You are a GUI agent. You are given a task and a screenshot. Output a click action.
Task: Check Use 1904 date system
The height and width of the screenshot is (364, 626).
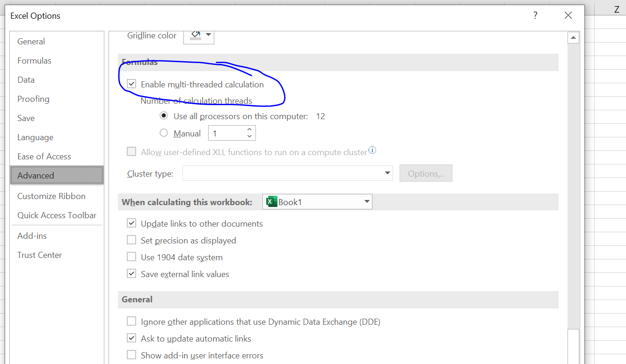coord(131,257)
